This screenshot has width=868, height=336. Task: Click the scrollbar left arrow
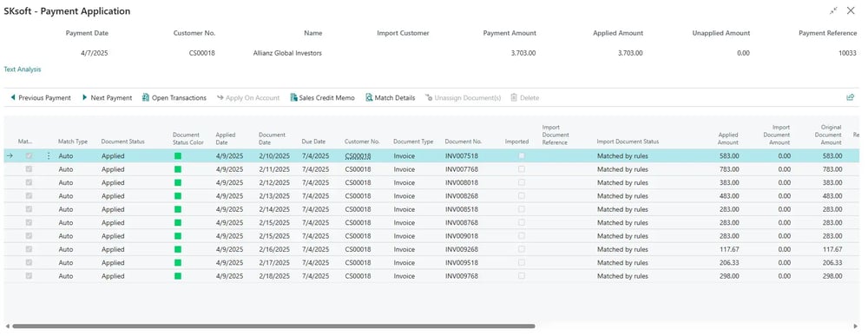(7, 326)
